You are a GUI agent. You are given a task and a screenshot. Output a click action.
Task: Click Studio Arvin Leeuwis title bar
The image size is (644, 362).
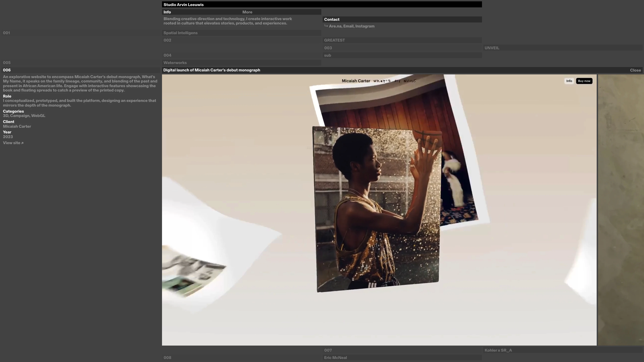[x=183, y=5]
